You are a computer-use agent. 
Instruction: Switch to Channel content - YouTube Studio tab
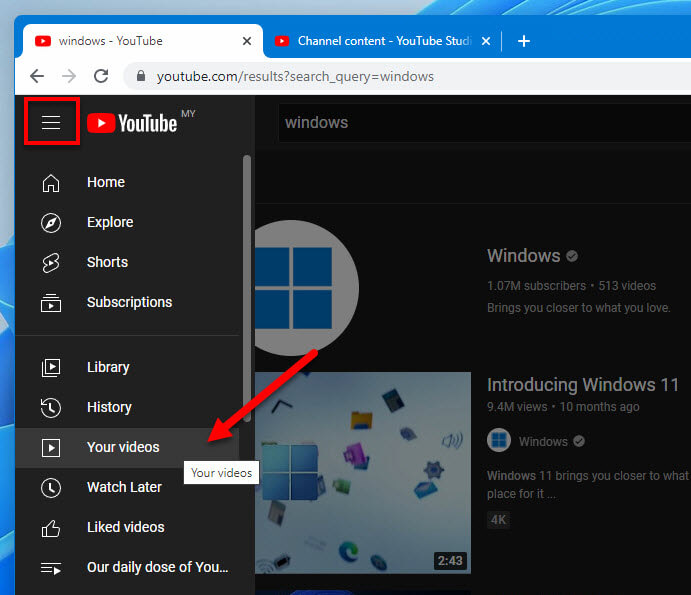pyautogui.click(x=381, y=41)
